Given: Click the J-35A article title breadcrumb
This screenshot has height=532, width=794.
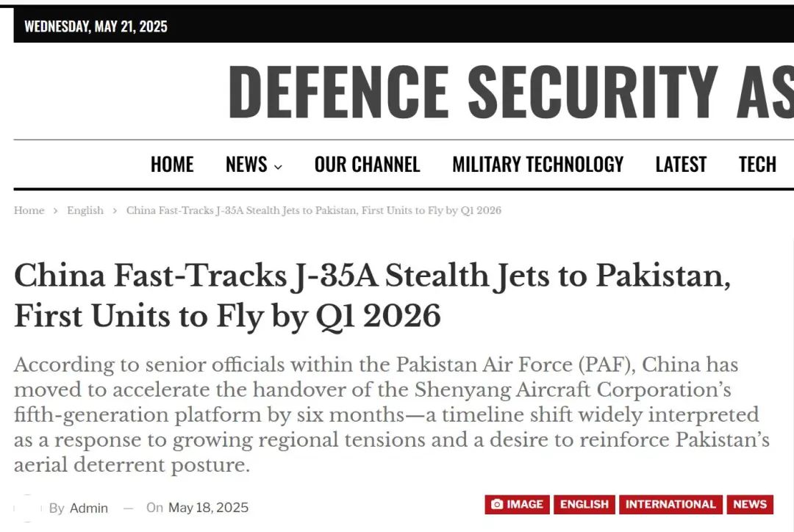Looking at the screenshot, I should (313, 211).
